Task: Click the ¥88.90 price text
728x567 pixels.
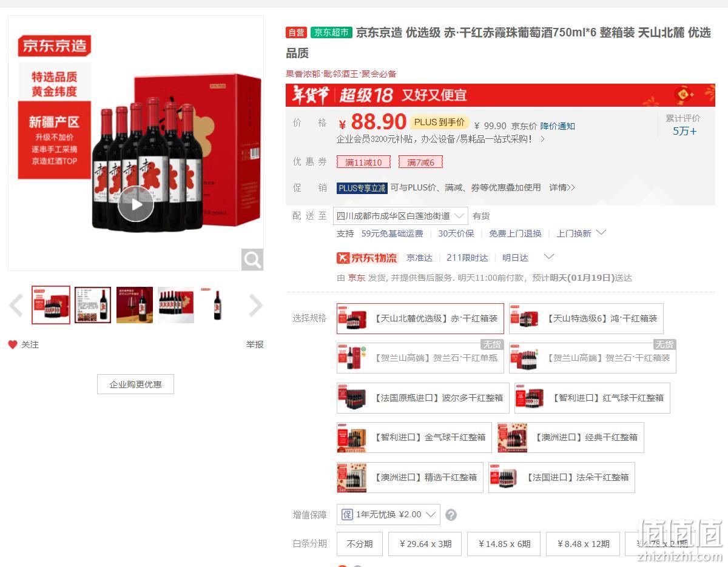Action: tap(372, 122)
